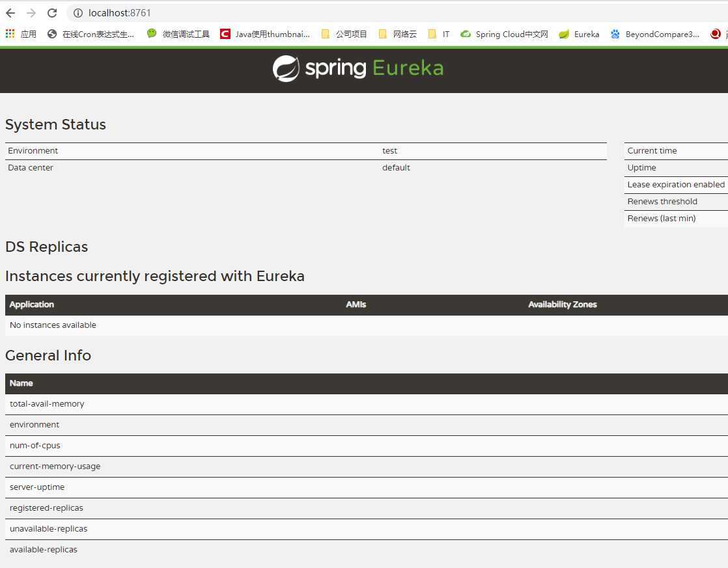
Task: Click the Data center label
Action: (31, 167)
